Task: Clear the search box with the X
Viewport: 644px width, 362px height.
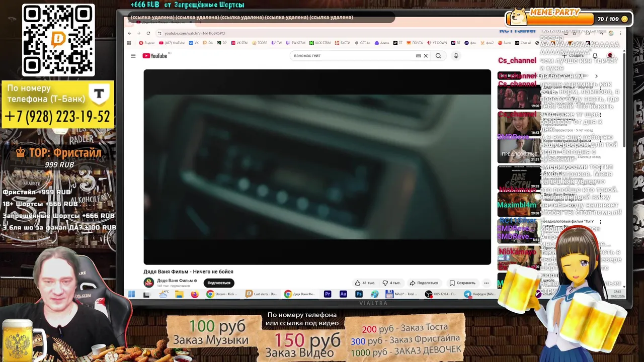Action: pos(426,56)
